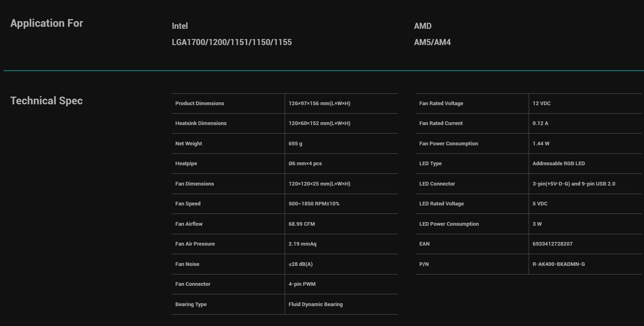Click the Technical Spec heading
644x326 pixels.
click(46, 101)
